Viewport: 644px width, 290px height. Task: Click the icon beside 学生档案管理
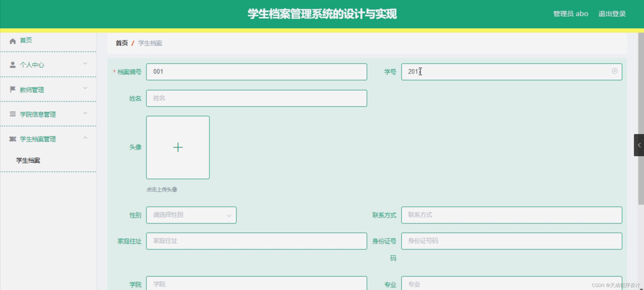pyautogui.click(x=13, y=139)
